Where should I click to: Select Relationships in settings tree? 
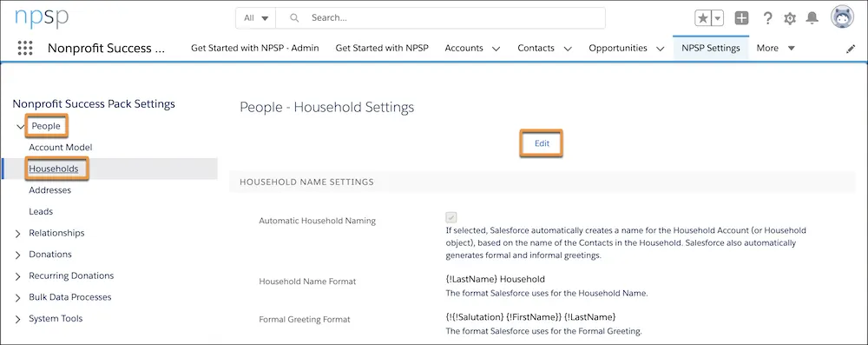point(56,233)
